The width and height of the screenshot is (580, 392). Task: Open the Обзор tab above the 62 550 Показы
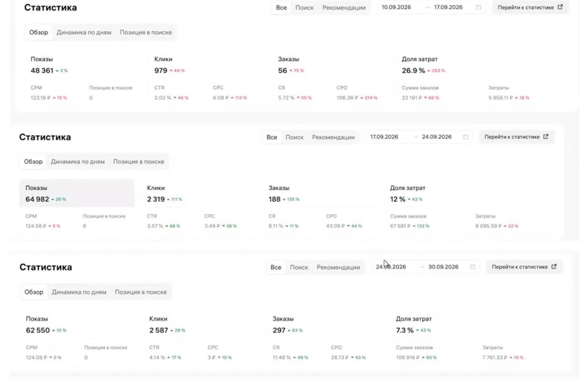[34, 292]
